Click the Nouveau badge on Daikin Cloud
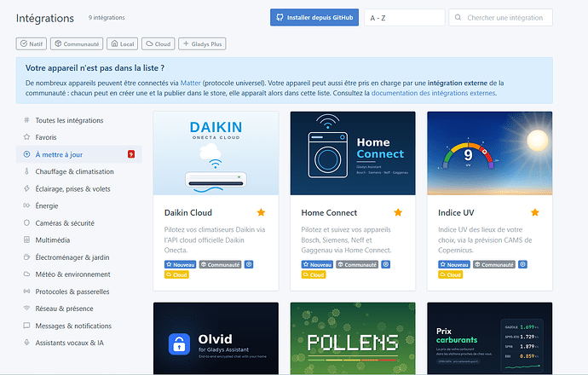This screenshot has height=375, width=588. click(181, 264)
